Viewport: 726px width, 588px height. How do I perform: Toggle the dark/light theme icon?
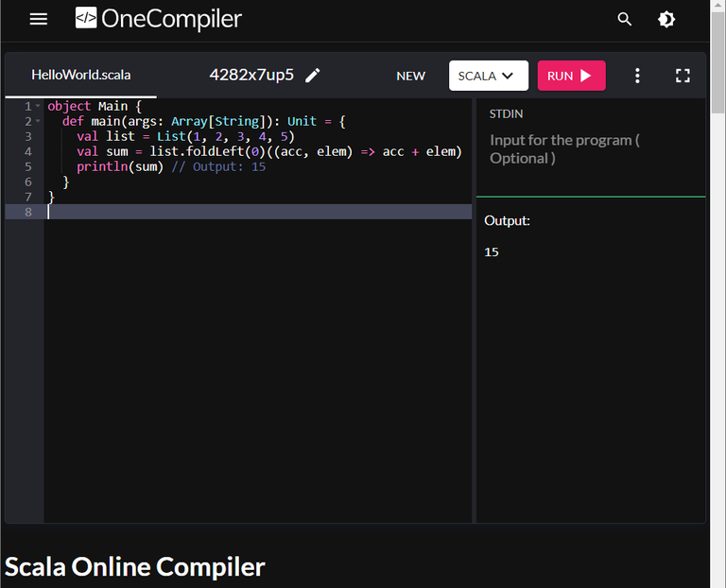(666, 19)
